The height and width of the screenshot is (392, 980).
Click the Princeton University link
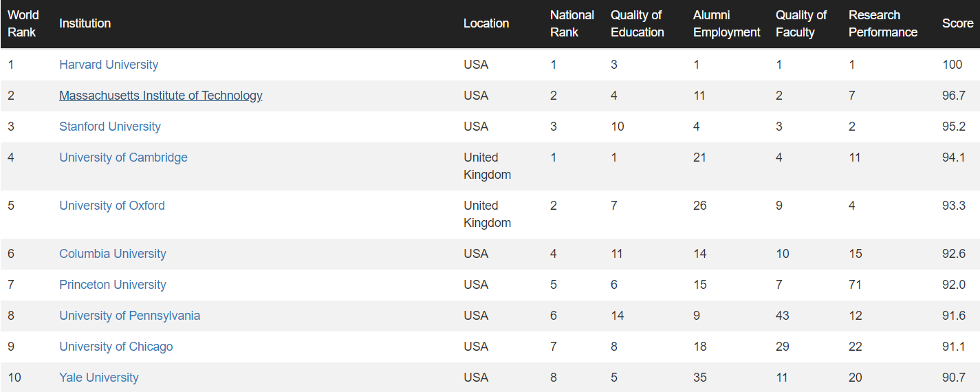click(x=113, y=285)
